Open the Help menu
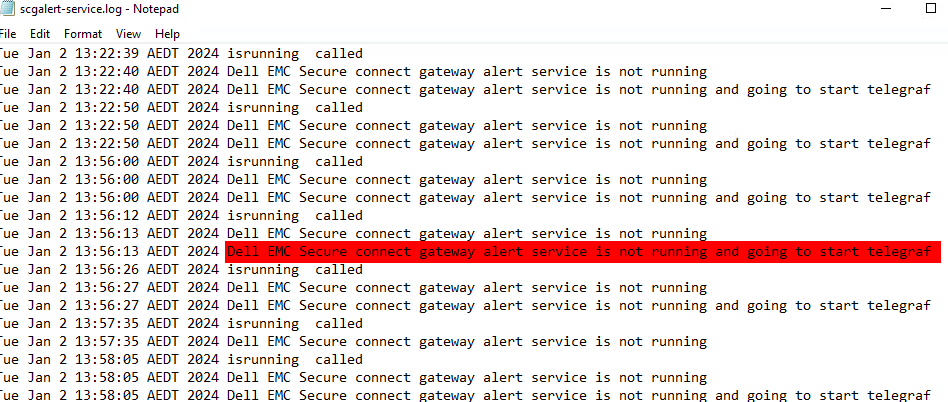The height and width of the screenshot is (402, 948). (x=167, y=34)
